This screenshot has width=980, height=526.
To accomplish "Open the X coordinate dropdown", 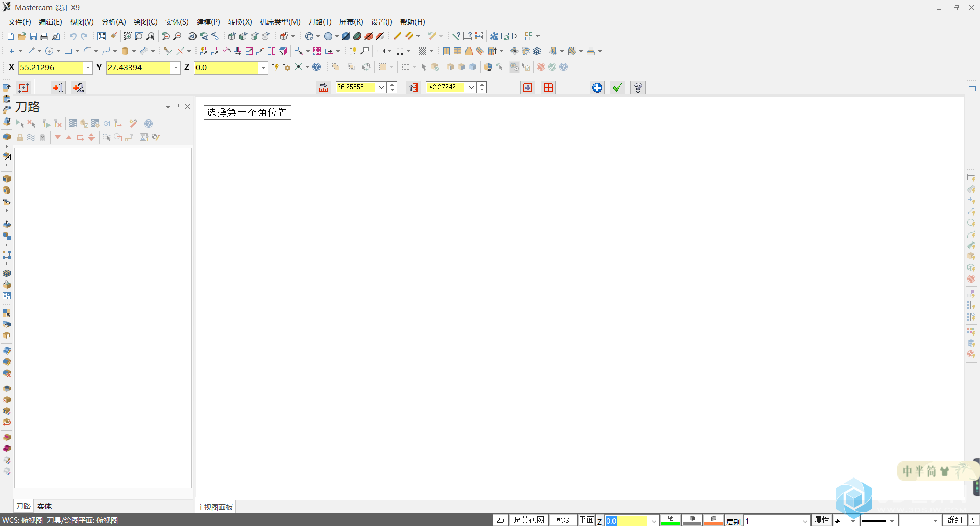I will pyautogui.click(x=88, y=67).
